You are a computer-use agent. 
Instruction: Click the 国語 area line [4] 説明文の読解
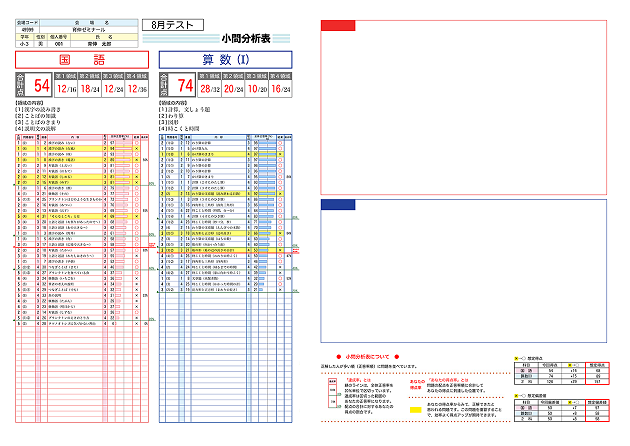36,129
